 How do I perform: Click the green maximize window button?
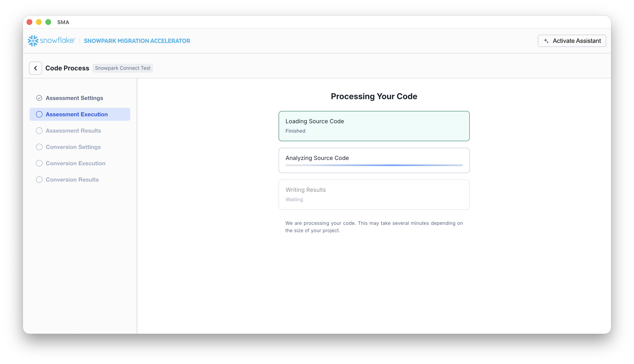(x=48, y=22)
